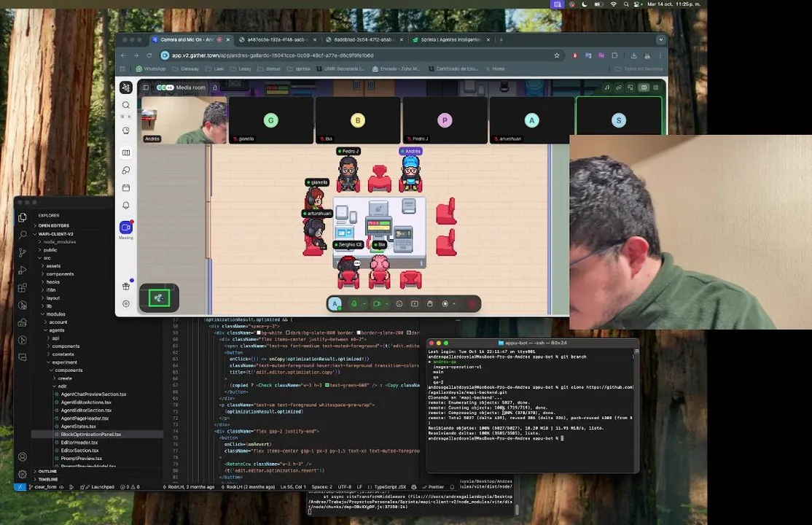
Task: Click the avatar status button 'A' in Gather toolbar
Action: [335, 304]
